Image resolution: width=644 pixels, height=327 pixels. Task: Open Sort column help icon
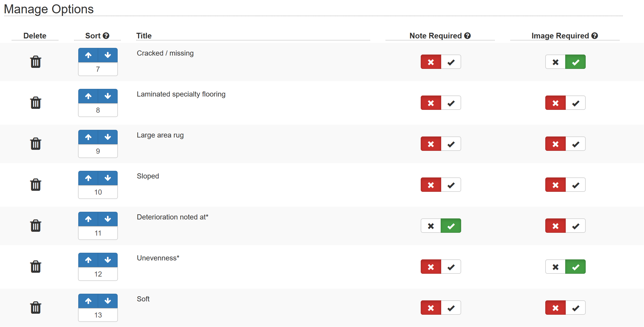(x=106, y=36)
